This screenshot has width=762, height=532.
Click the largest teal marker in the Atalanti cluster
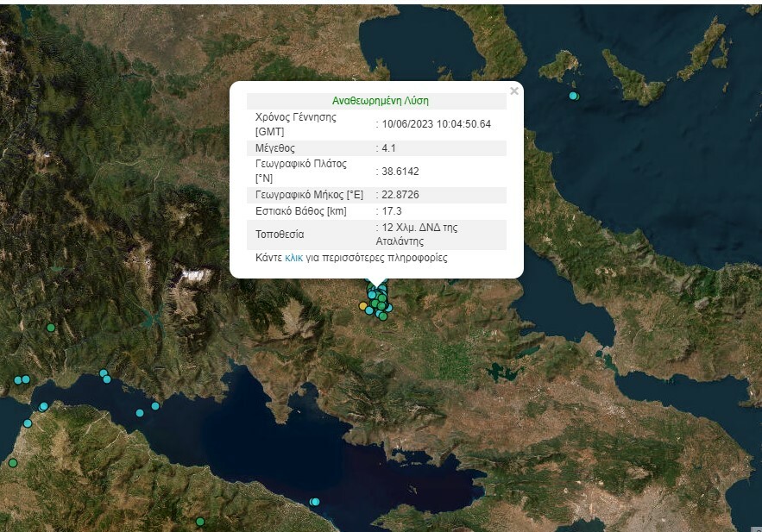372,295
